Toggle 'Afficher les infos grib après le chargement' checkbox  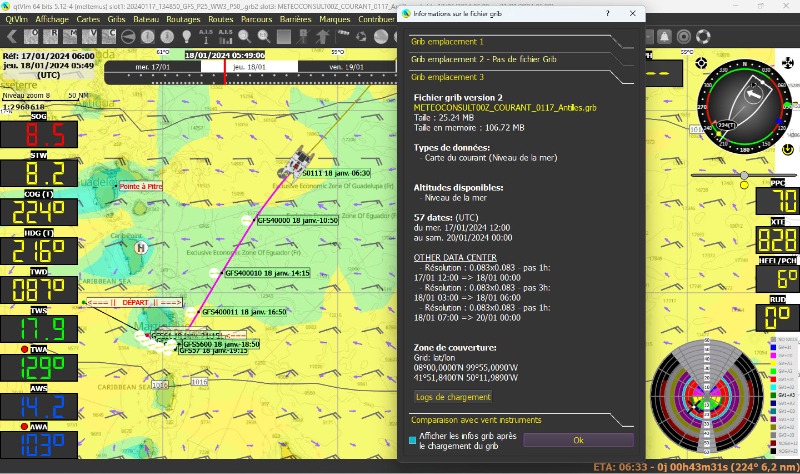(x=412, y=440)
